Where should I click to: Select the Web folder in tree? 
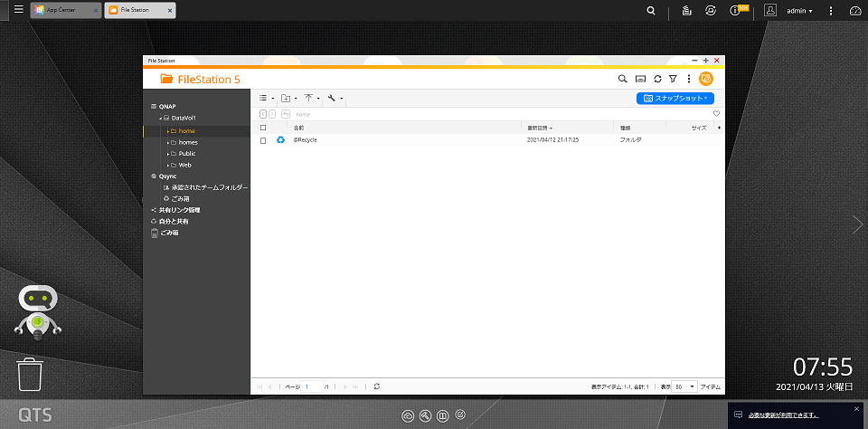click(x=184, y=165)
